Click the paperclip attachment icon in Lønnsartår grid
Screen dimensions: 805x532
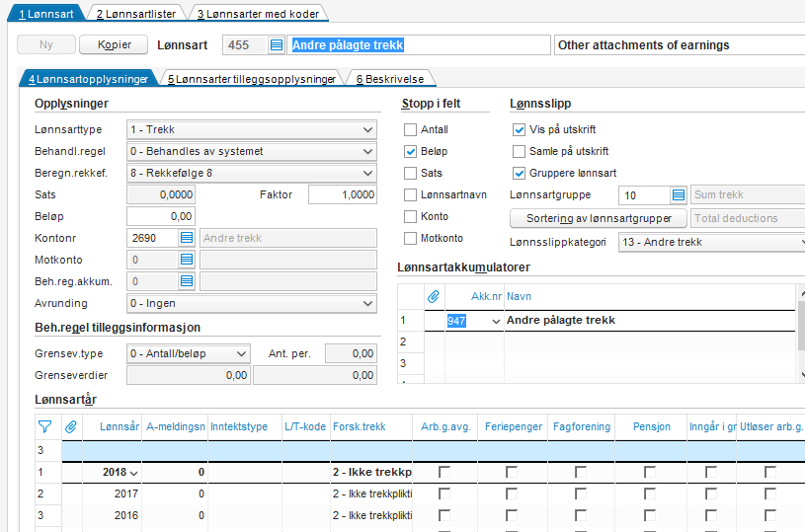(x=71, y=426)
